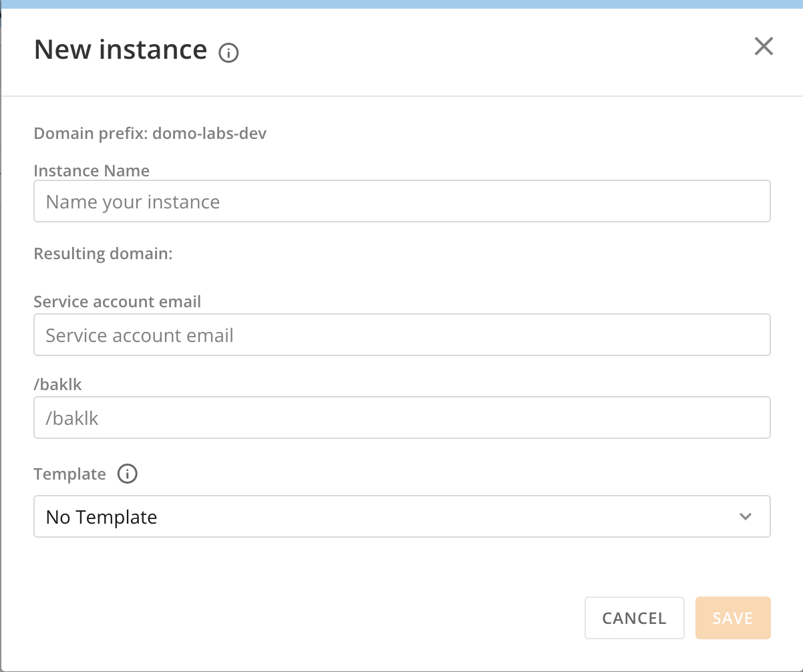Click the /baklk input box
Screen dimensions: 803x672
pyautogui.click(x=401, y=417)
